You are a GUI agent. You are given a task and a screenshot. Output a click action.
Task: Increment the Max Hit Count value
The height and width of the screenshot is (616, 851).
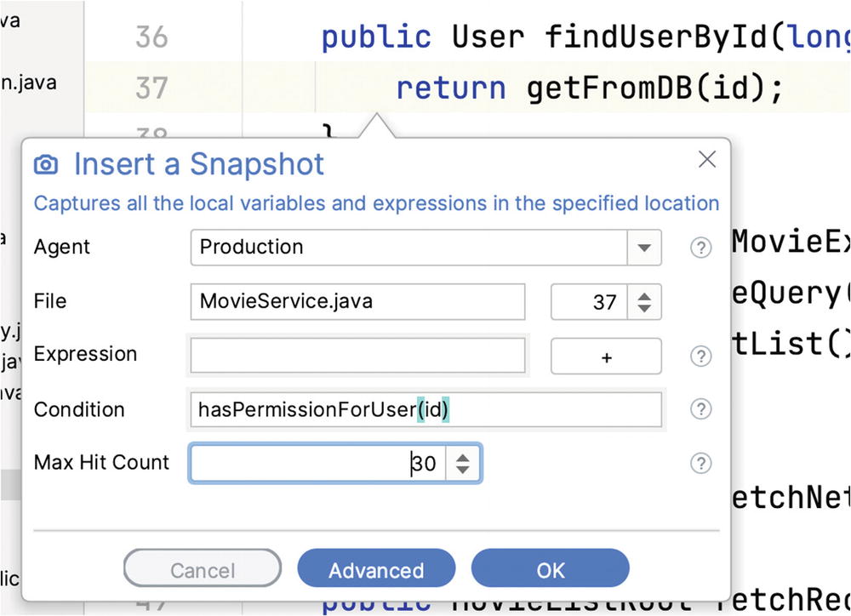[x=463, y=457]
